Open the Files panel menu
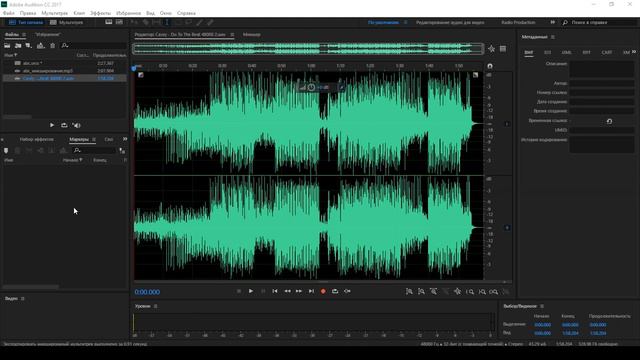 tap(24, 35)
